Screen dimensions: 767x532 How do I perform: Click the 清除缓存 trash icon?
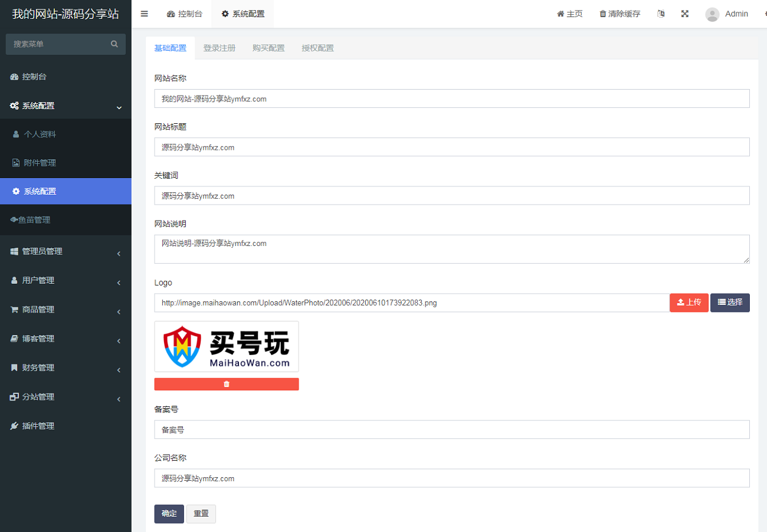point(602,14)
